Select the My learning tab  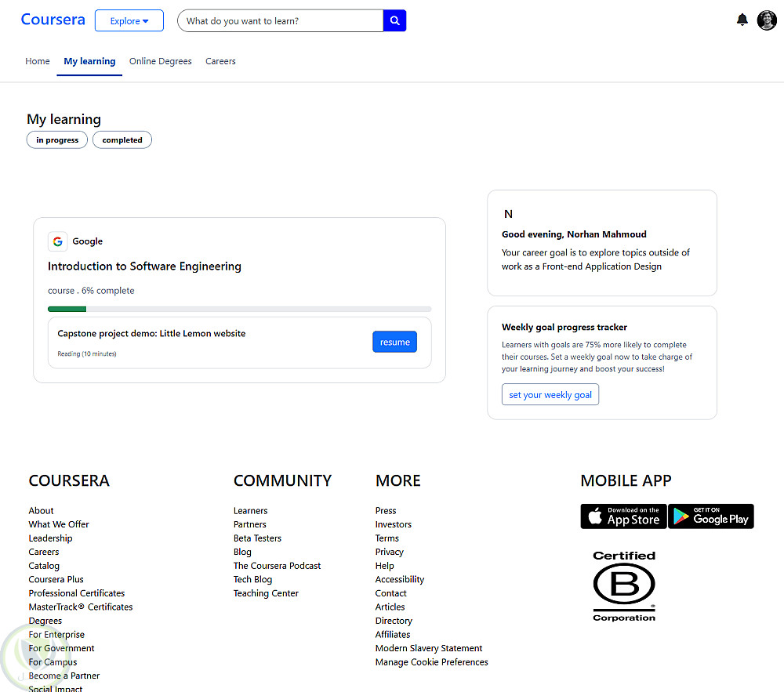[89, 61]
